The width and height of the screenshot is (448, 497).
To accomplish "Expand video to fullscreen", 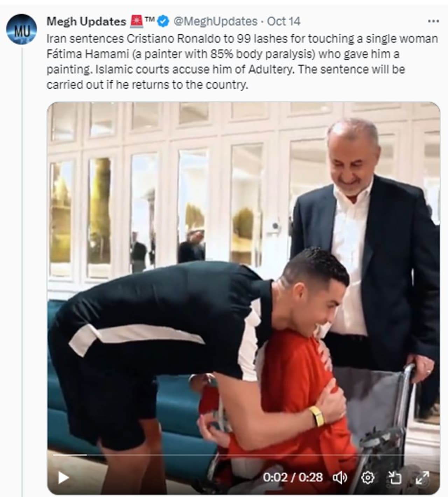I will tap(422, 477).
